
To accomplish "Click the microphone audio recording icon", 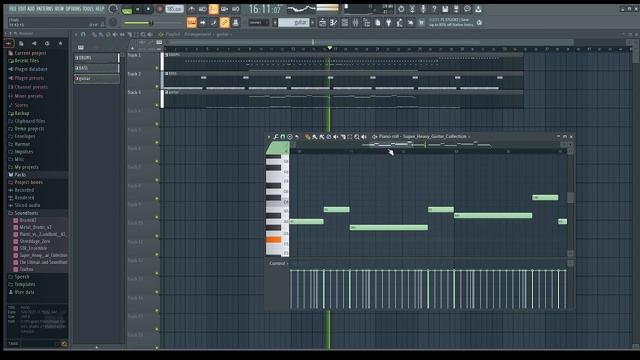I will pos(423,9).
